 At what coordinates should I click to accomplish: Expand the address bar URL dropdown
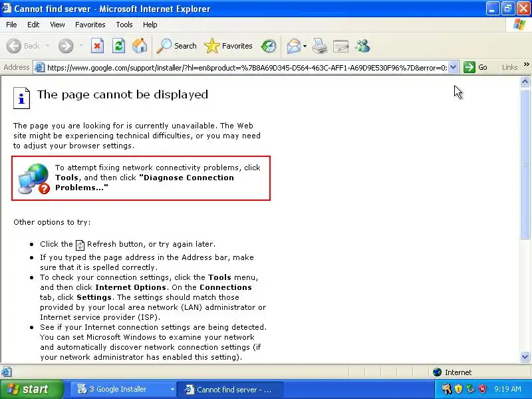point(453,67)
